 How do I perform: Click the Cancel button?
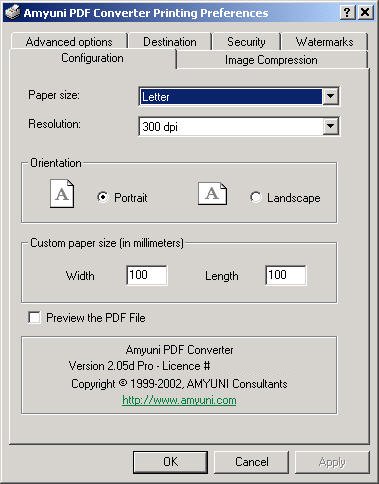click(252, 462)
